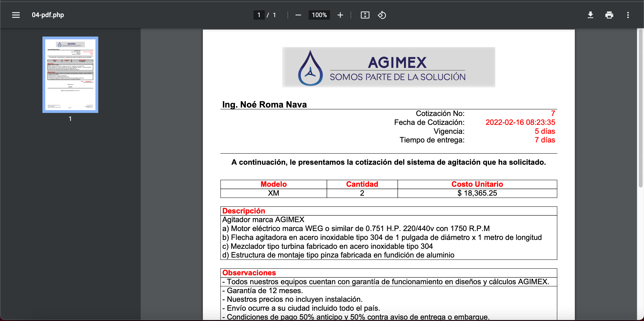This screenshot has height=321, width=644.
Task: Click the 100% zoom level field
Action: click(319, 15)
